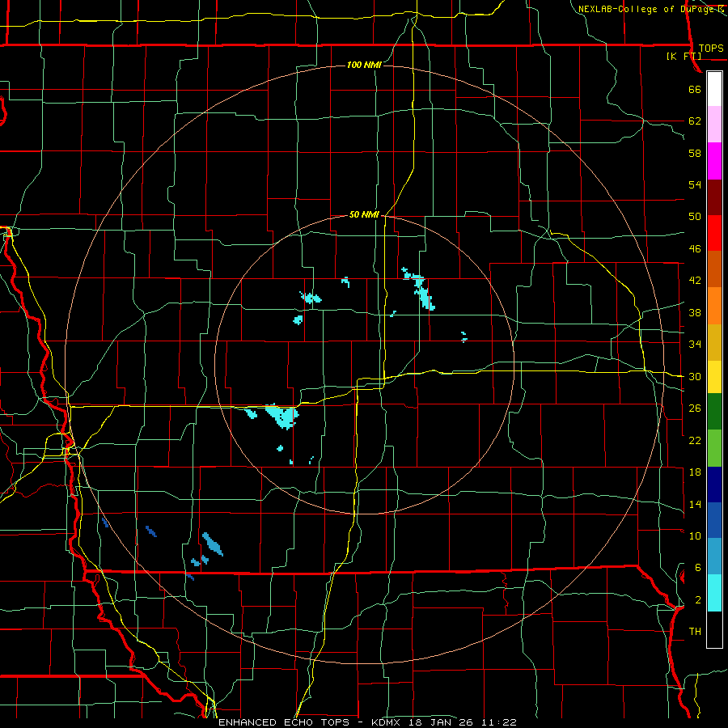Select the bright yellow legend band
Screen dimensions: 728x728
(714, 377)
